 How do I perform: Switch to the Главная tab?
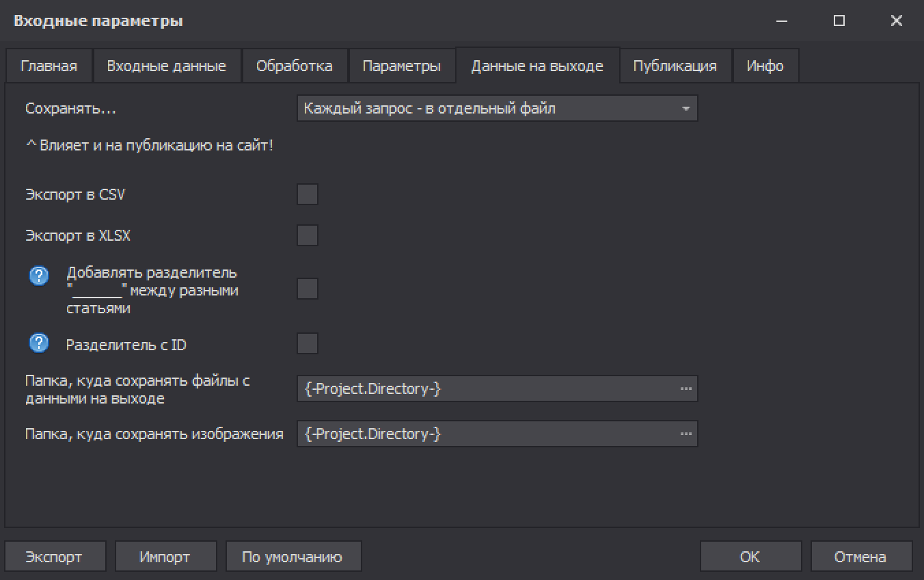(x=49, y=66)
